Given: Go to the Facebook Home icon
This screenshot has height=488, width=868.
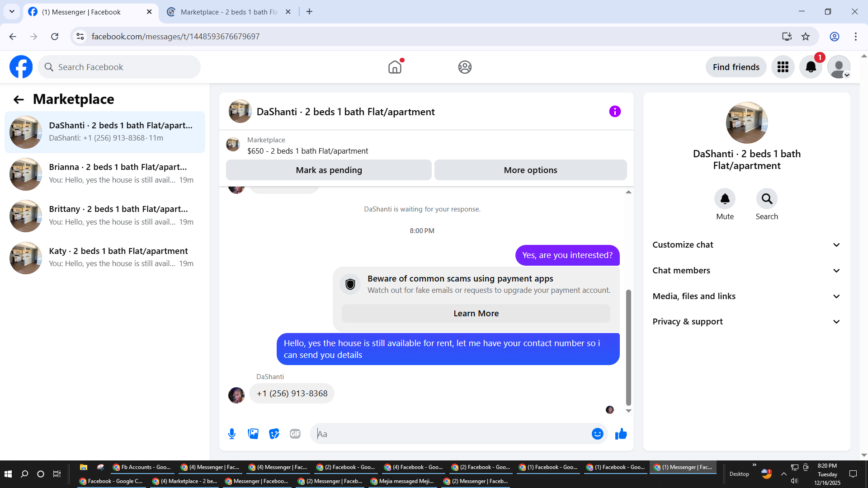Looking at the screenshot, I should (395, 67).
